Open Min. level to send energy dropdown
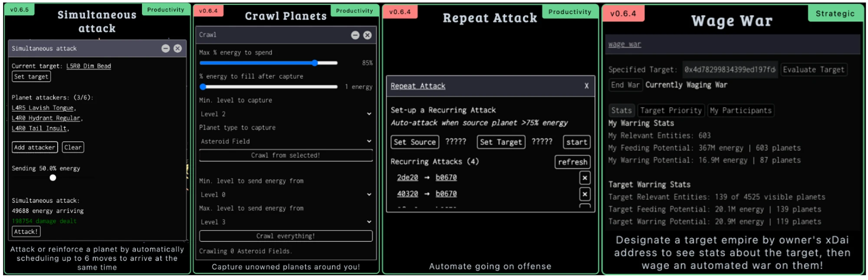 tap(285, 195)
